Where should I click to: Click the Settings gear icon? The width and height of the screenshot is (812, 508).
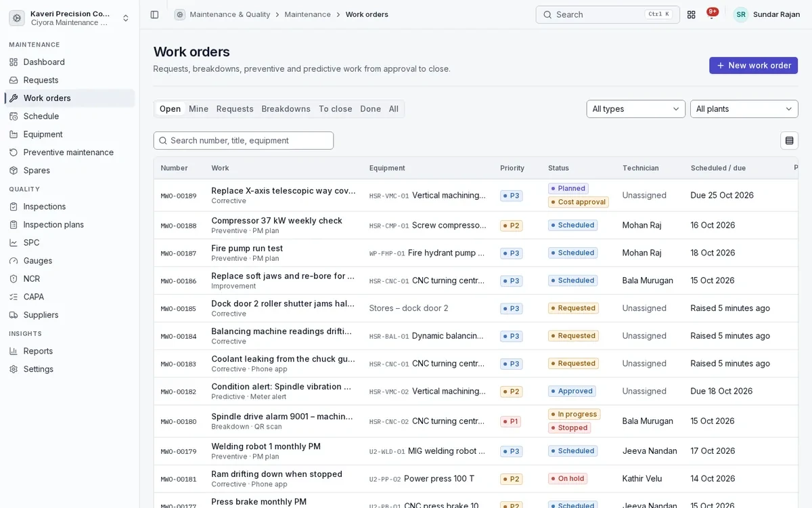point(14,369)
